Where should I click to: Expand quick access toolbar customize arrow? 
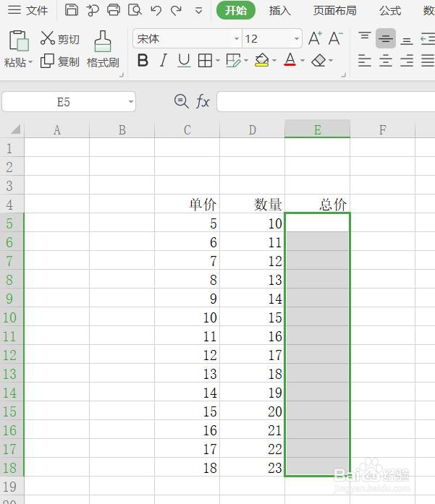[199, 11]
